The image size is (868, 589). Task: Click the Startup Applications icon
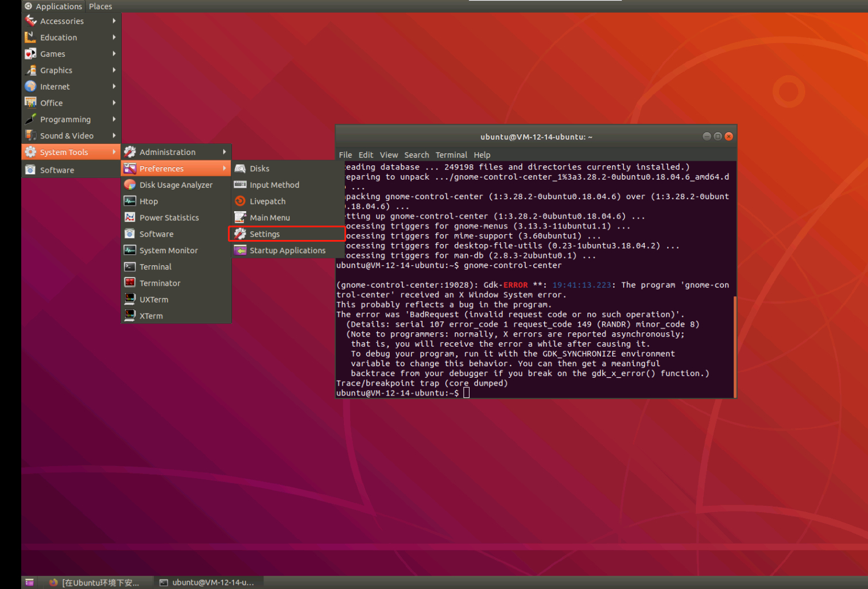(x=240, y=250)
